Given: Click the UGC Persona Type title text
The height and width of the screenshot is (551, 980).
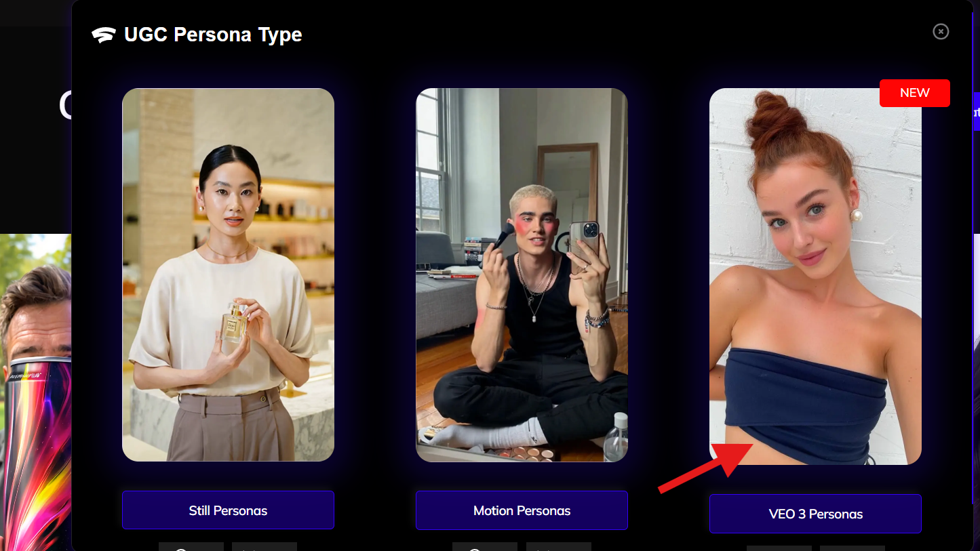Looking at the screenshot, I should click(213, 35).
